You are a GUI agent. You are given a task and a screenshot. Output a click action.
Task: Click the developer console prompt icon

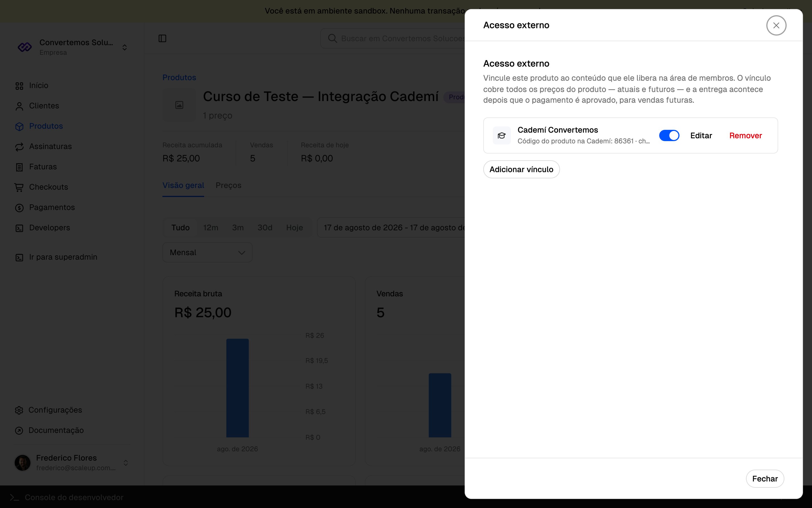click(x=14, y=497)
